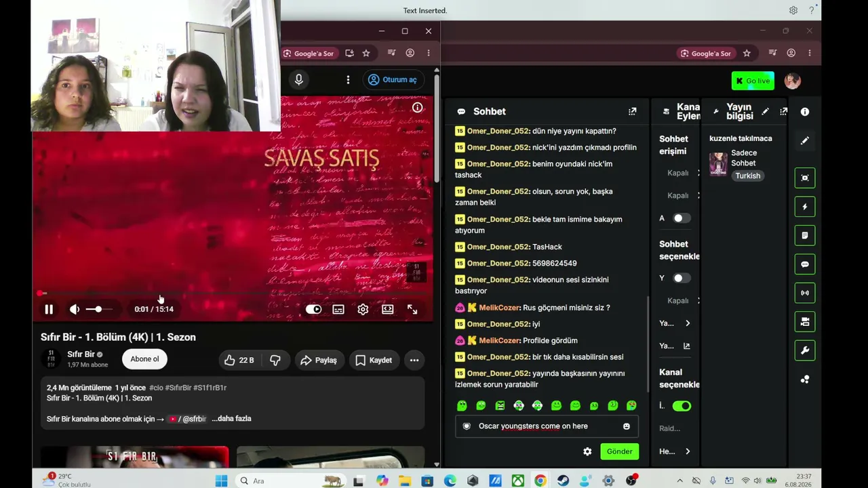Open the info icon in the right sidebar

(805, 112)
